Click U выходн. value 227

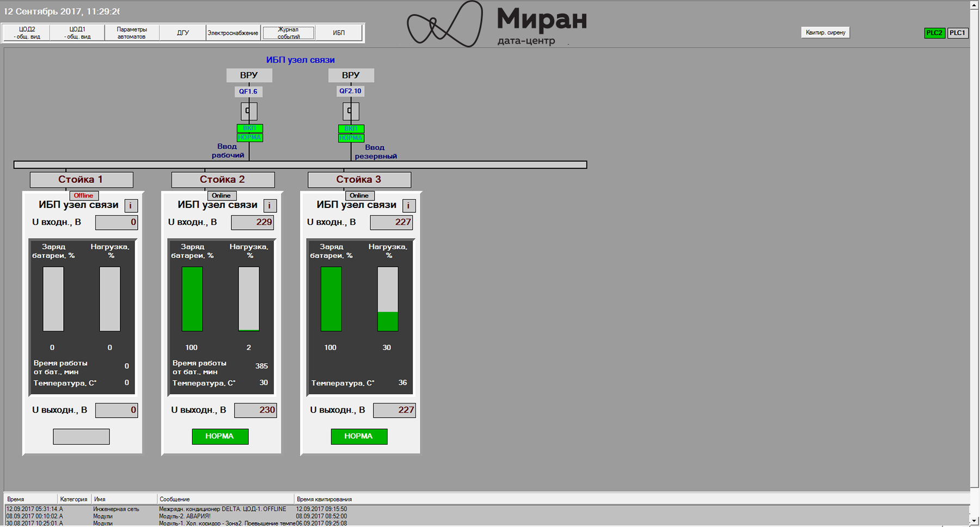click(394, 410)
